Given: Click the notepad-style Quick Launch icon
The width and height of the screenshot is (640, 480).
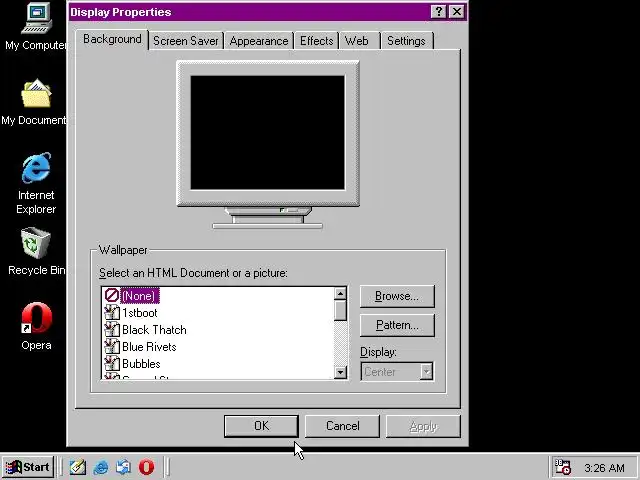Looking at the screenshot, I should tap(78, 467).
